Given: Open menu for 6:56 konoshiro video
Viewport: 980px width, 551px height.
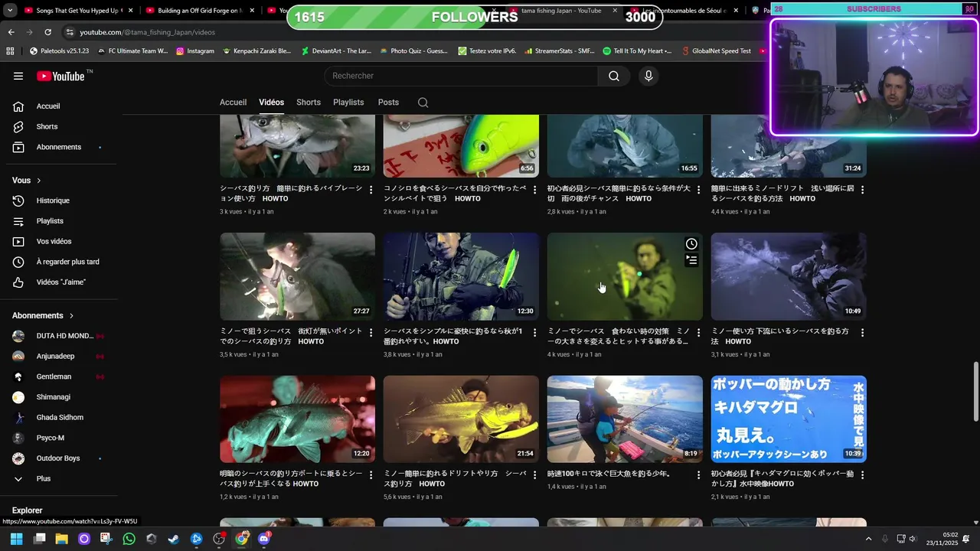Looking at the screenshot, I should (x=534, y=190).
